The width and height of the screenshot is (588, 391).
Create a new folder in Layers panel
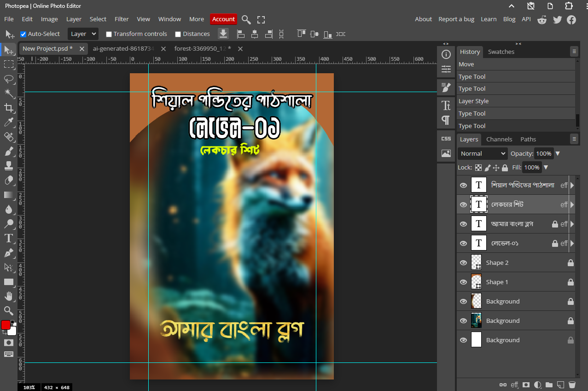point(549,385)
